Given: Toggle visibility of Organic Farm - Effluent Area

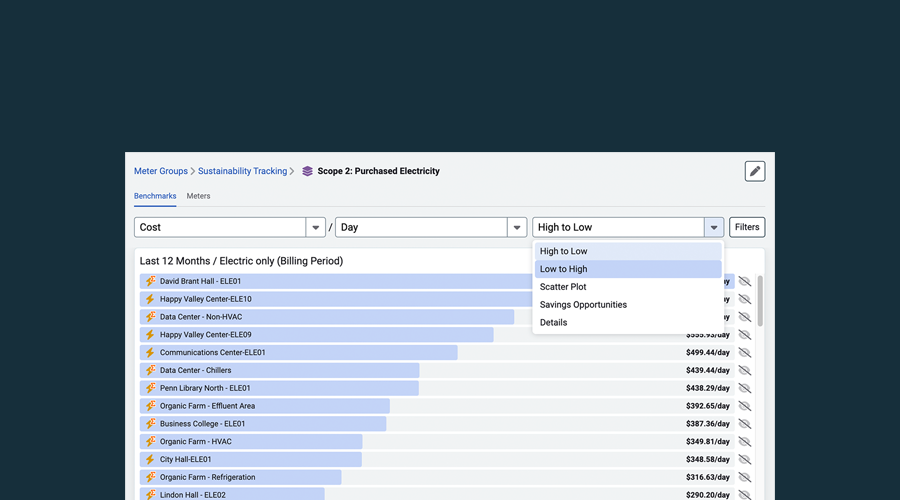Looking at the screenshot, I should [744, 406].
